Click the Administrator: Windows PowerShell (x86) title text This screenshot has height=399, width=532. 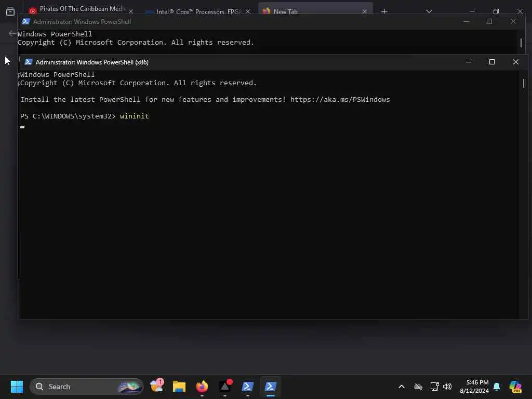pos(92,62)
